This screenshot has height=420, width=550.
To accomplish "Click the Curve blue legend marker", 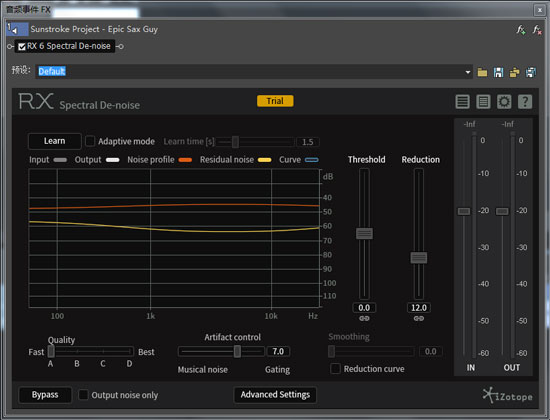I will pos(312,160).
